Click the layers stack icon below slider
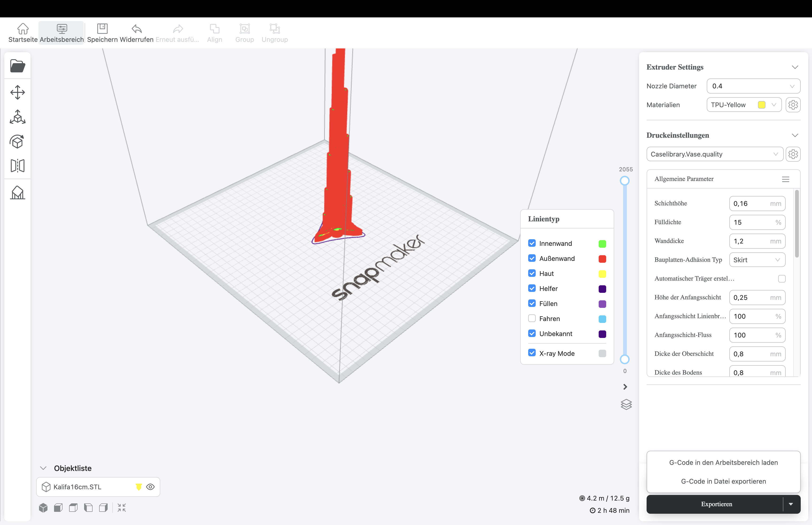This screenshot has width=812, height=525. point(626,404)
